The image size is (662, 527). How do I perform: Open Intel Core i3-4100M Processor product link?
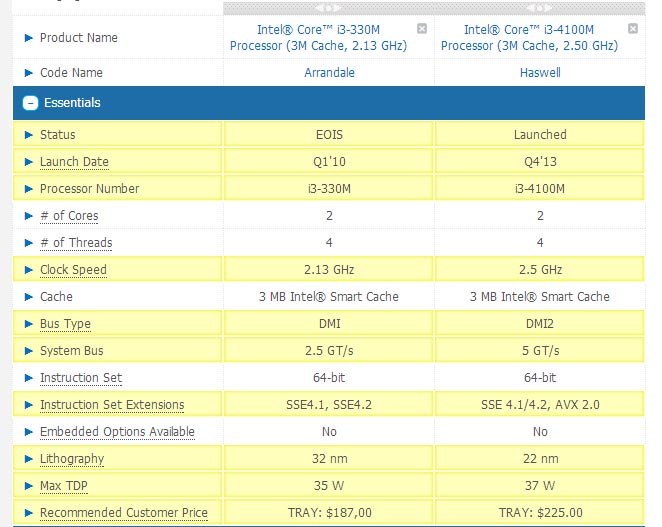(529, 38)
